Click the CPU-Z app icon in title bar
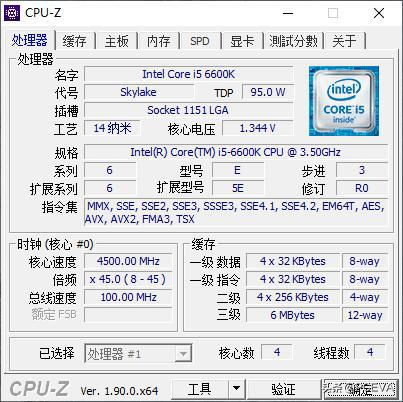Image resolution: width=403 pixels, height=402 pixels. coord(12,13)
